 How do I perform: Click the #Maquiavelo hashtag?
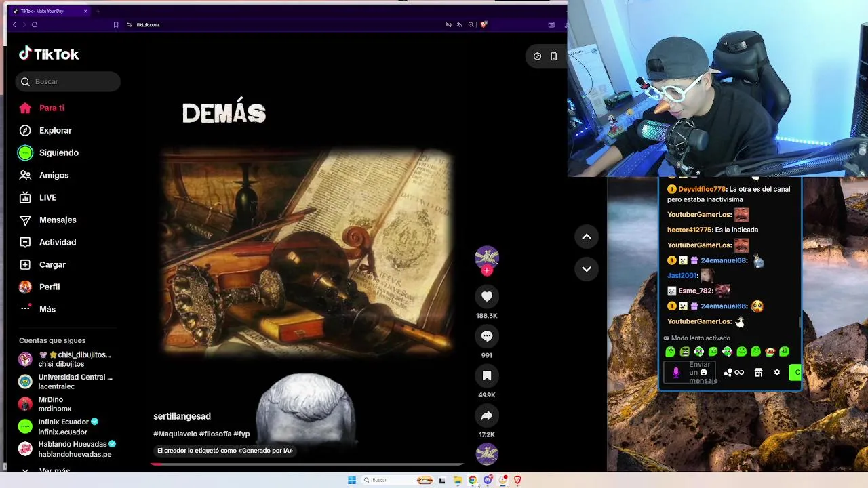pyautogui.click(x=175, y=434)
